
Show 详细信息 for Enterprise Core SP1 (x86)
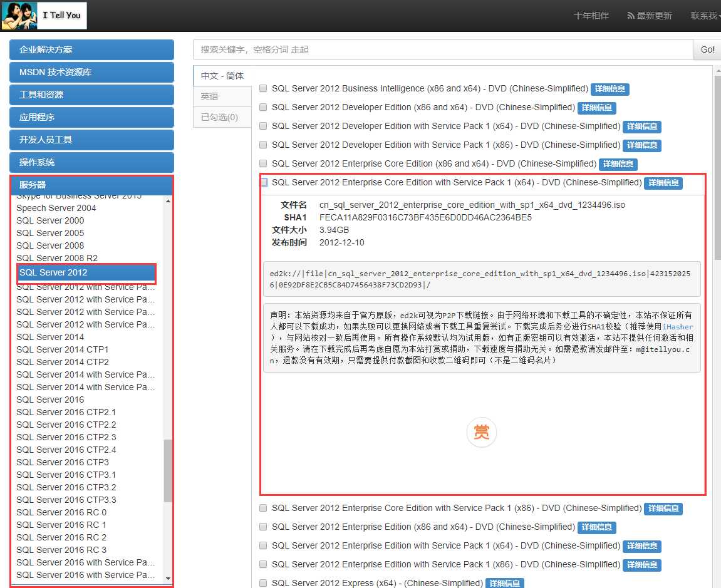(x=663, y=509)
